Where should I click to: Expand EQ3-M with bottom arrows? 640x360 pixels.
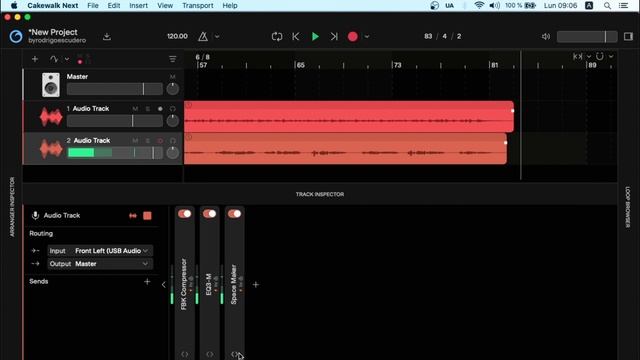coord(209,354)
